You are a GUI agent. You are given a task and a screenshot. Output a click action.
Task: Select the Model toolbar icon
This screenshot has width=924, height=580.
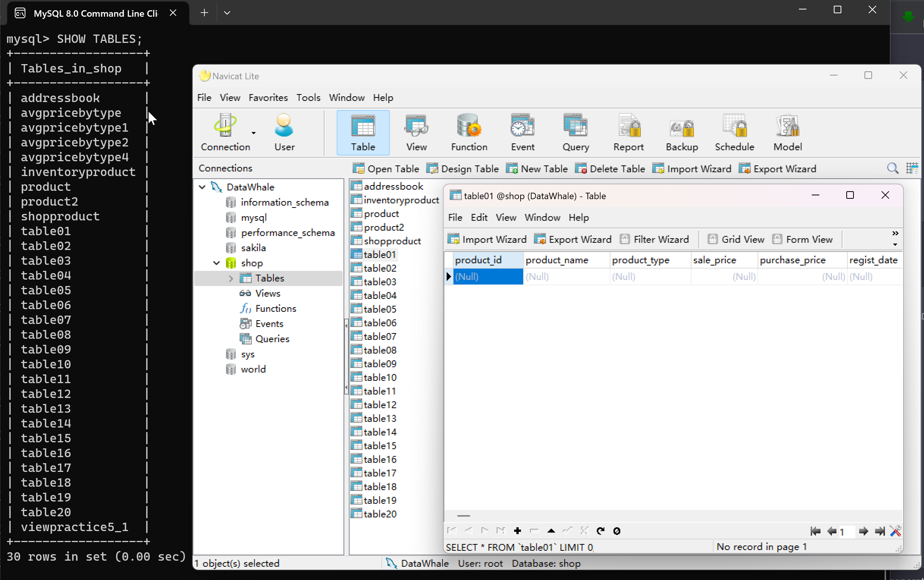(x=787, y=132)
